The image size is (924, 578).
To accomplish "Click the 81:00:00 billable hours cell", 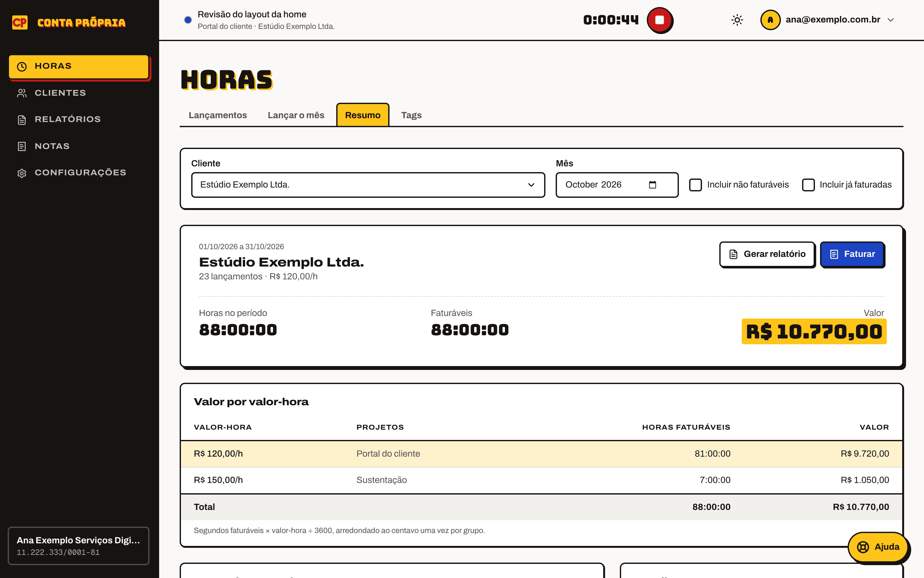I will click(713, 453).
